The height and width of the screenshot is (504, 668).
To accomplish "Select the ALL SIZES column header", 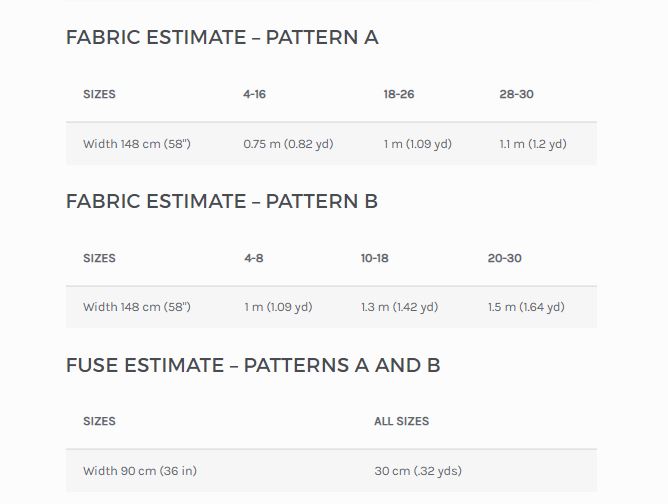I will tap(402, 421).
